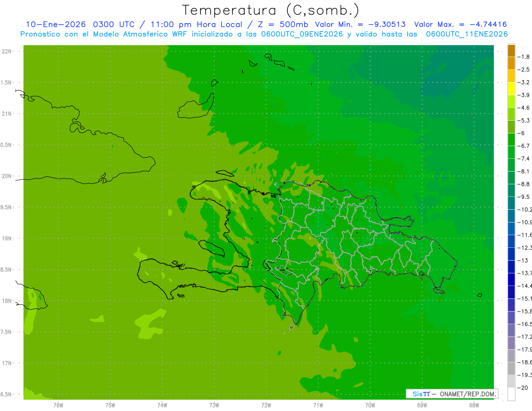Click the '20N' latitude label
The image size is (532, 411).
pos(7,176)
